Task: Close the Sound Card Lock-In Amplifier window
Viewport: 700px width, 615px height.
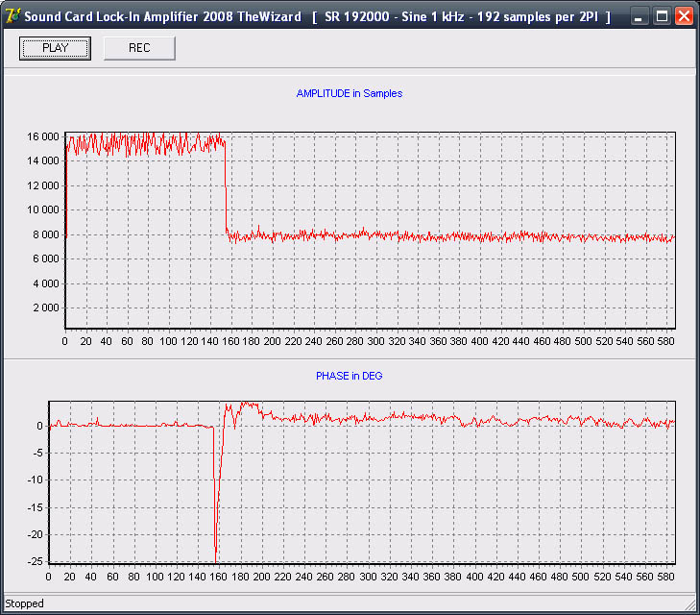Action: [683, 16]
